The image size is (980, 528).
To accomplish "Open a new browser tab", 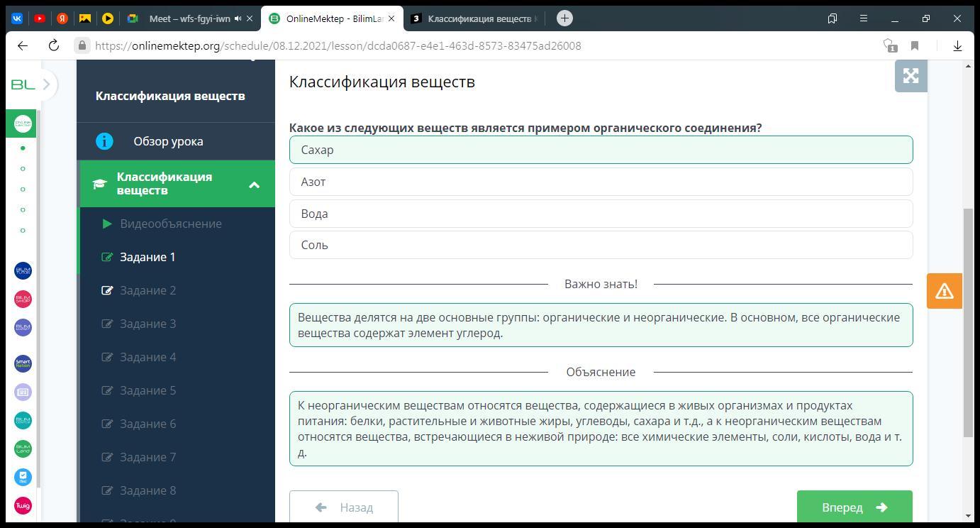I will tap(564, 18).
